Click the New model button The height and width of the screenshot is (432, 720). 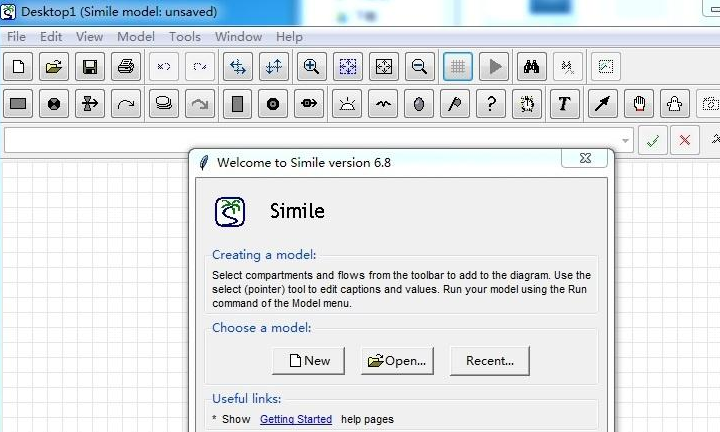309,361
